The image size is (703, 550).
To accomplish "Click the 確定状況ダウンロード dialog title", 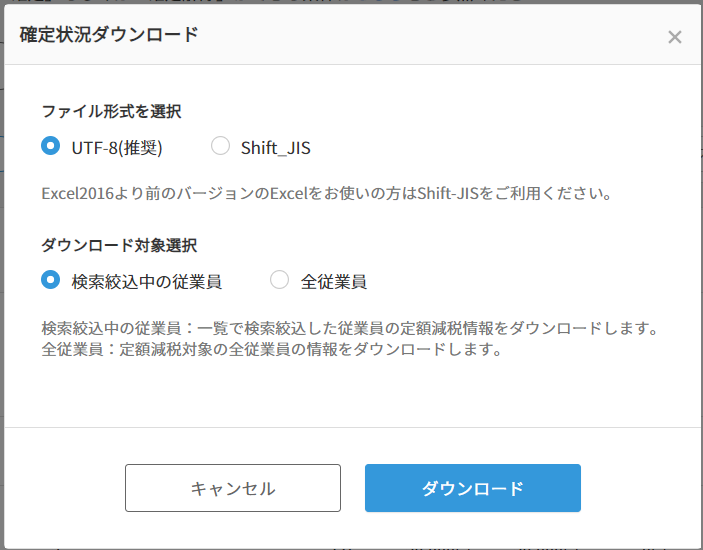I will click(109, 35).
